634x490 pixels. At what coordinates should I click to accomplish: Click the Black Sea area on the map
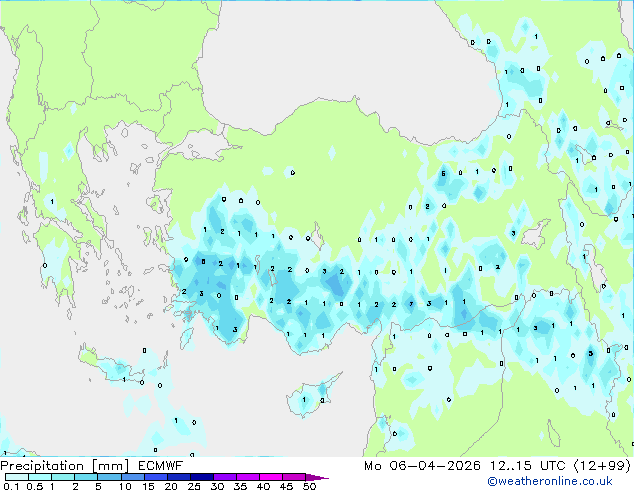[x=348, y=61]
